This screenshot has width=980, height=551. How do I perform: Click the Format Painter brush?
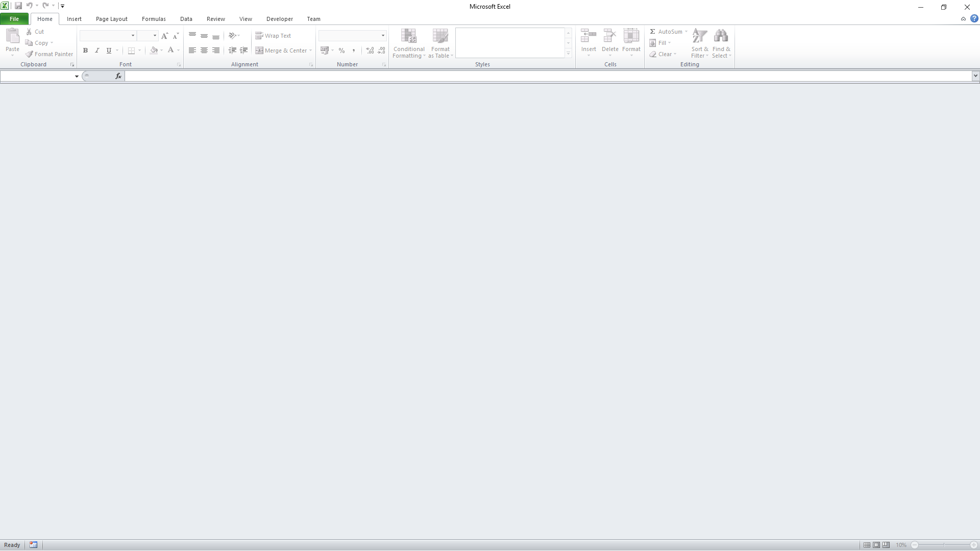point(30,54)
